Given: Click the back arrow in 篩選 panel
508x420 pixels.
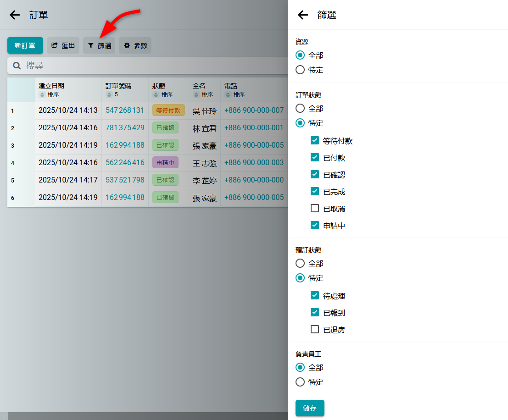Looking at the screenshot, I should 303,15.
